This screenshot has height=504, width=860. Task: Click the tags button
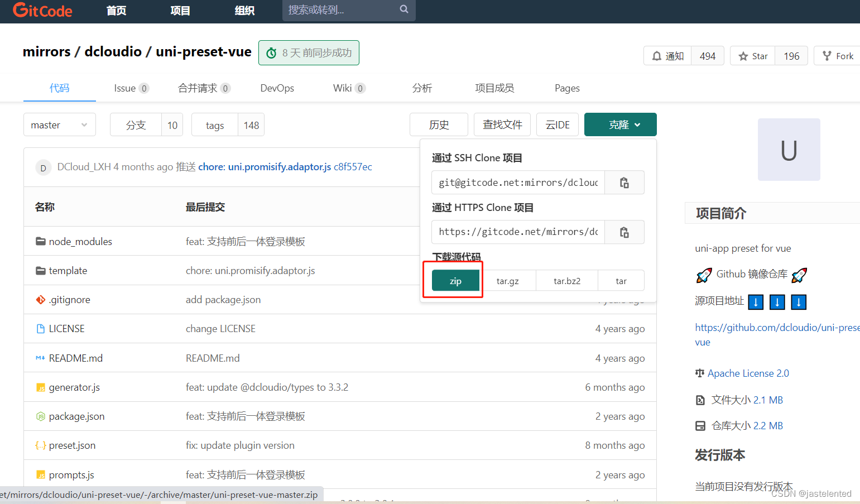[215, 125]
